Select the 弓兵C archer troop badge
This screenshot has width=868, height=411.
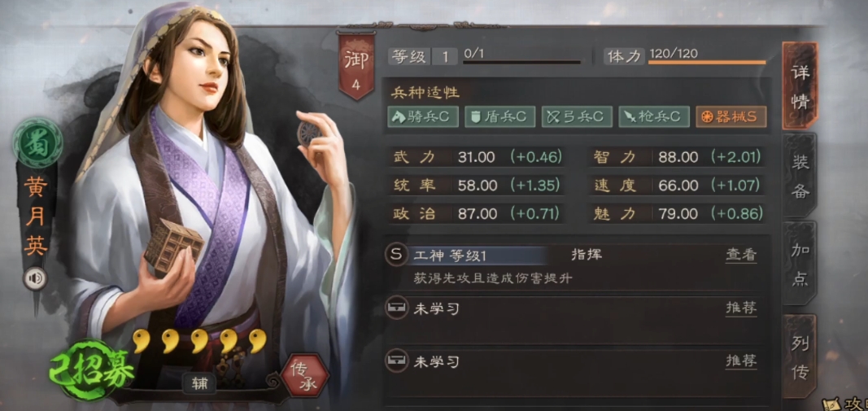(x=577, y=117)
